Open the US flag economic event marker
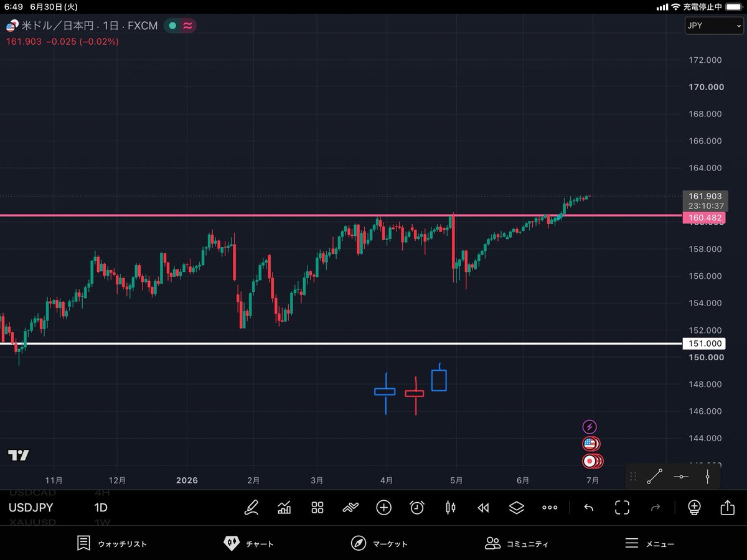The width and height of the screenshot is (747, 560). 590,444
